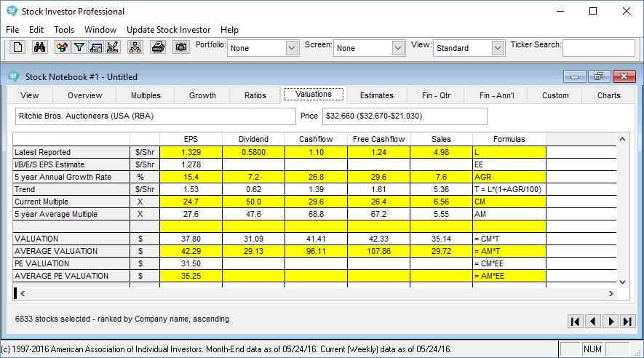Image resolution: width=644 pixels, height=358 pixels.
Task: Open the funnel screen editor icon
Action: click(x=79, y=47)
